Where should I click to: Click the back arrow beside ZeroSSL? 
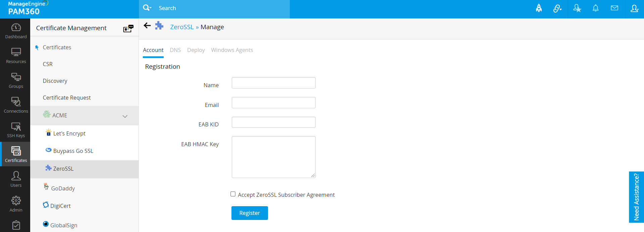tap(147, 26)
